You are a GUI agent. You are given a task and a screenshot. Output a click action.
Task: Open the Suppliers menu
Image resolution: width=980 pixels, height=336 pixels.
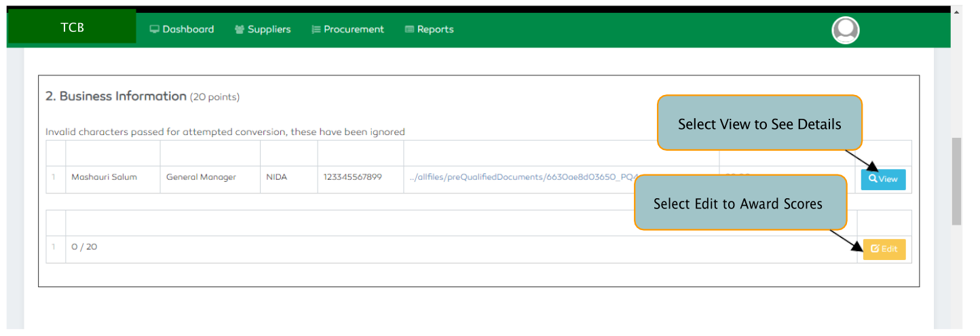(263, 29)
